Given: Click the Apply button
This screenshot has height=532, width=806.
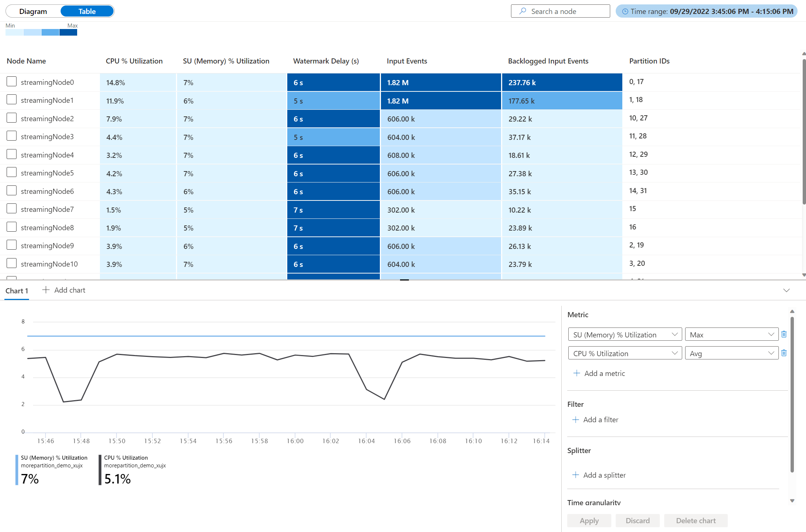Looking at the screenshot, I should click(589, 520).
